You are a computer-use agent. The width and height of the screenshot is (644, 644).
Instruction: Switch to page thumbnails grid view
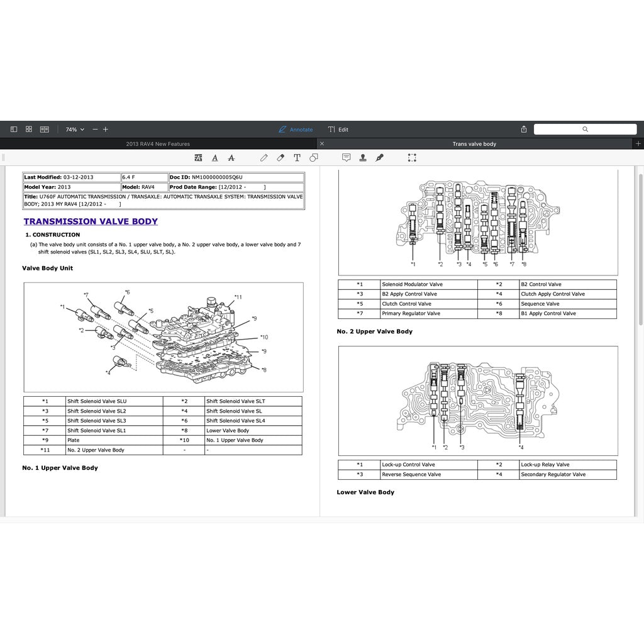point(29,130)
